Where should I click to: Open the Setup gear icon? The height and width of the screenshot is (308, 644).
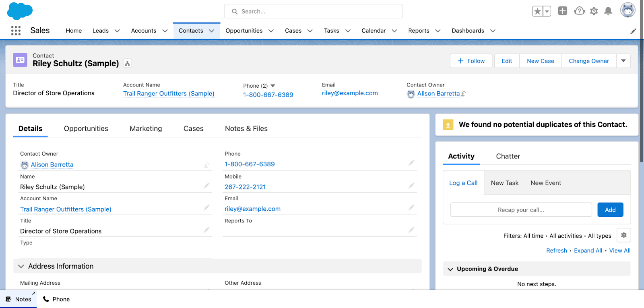click(594, 11)
